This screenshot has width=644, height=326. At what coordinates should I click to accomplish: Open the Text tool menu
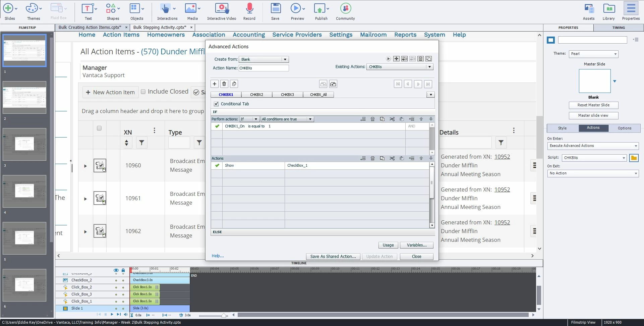click(89, 12)
